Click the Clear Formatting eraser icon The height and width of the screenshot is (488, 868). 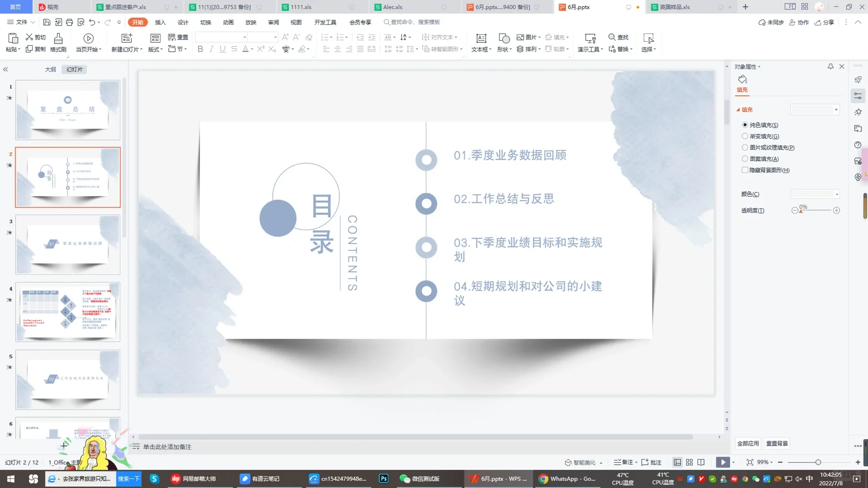(x=309, y=37)
